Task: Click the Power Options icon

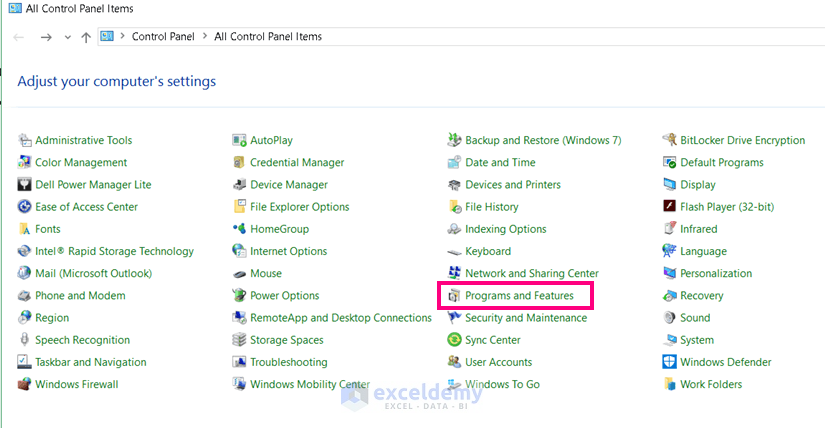Action: (x=239, y=295)
